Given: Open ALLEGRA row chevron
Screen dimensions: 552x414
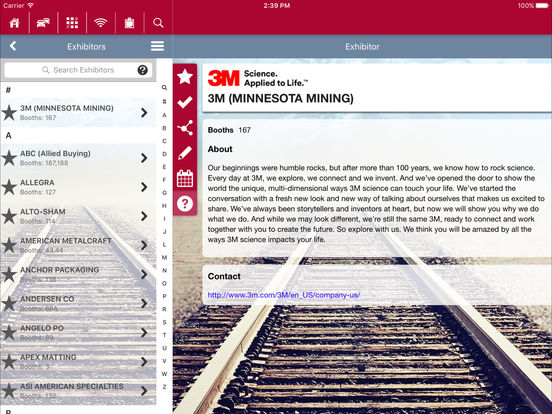Looking at the screenshot, I should coord(144,187).
